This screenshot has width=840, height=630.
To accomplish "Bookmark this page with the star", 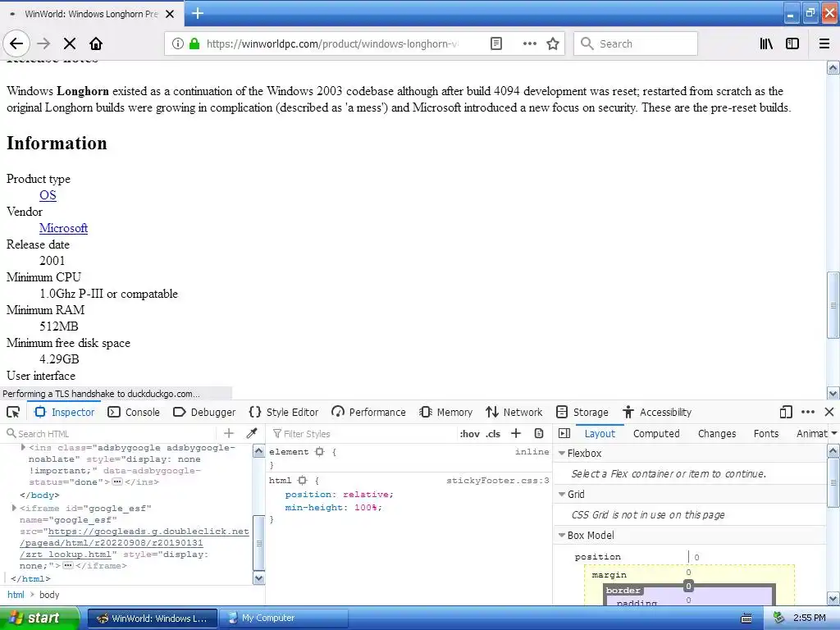I will 553,43.
